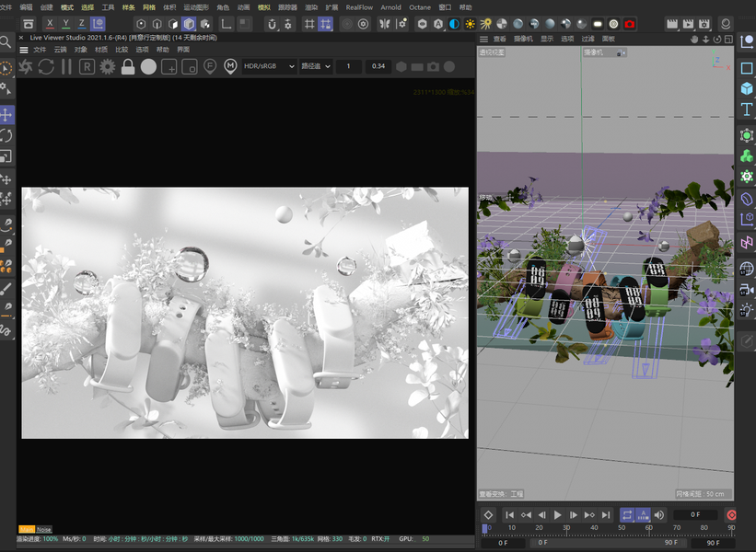The width and height of the screenshot is (756, 552).
Task: Toggle timeline sound speaker
Action: 659,515
